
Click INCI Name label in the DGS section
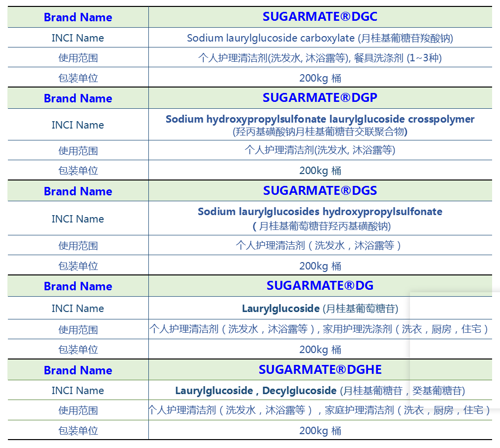[x=78, y=219]
